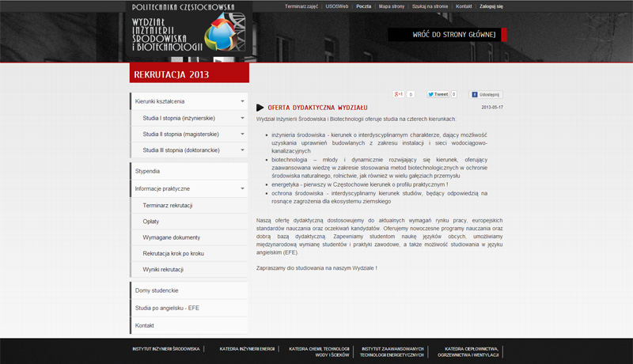Click the black arrow beside Oferta Dydaktyczna heading
Image resolution: width=633 pixels, height=364 pixels.
click(x=260, y=108)
